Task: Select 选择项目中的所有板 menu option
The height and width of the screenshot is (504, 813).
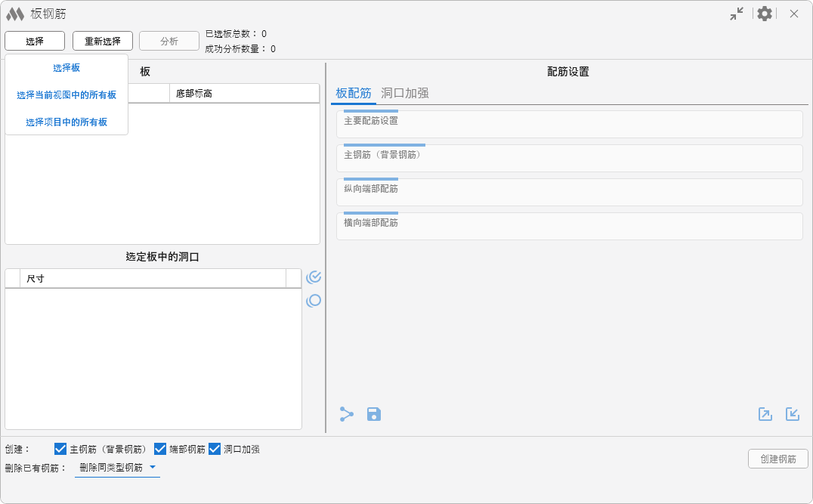Action: (x=66, y=122)
